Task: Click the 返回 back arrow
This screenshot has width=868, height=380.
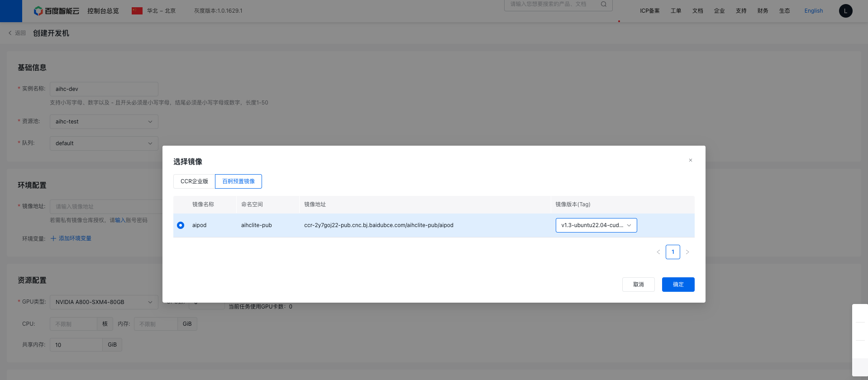Action: point(10,33)
